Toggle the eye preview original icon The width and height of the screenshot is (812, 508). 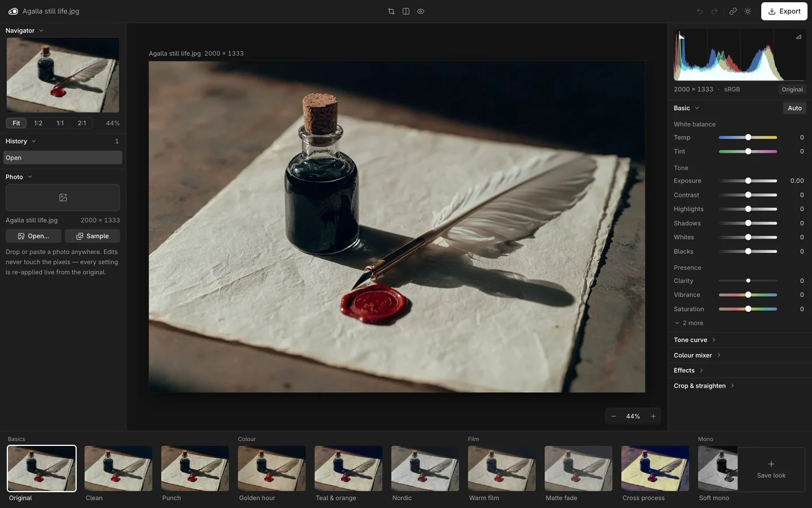[421, 11]
